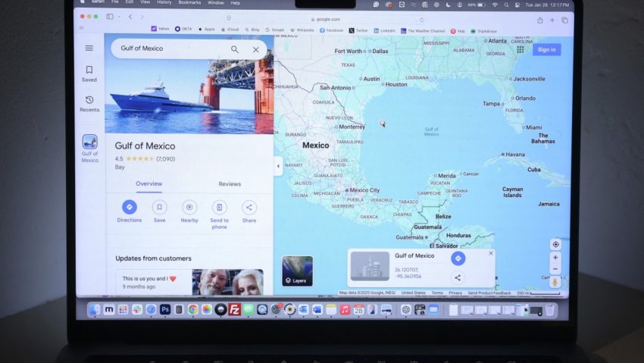Open the Safari sidebar dropdown arrow
This screenshot has height=363, width=644.
coord(119,17)
